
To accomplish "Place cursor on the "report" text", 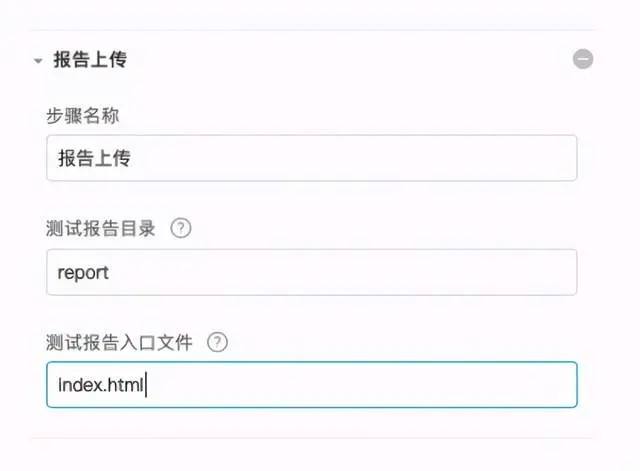I will pyautogui.click(x=84, y=272).
